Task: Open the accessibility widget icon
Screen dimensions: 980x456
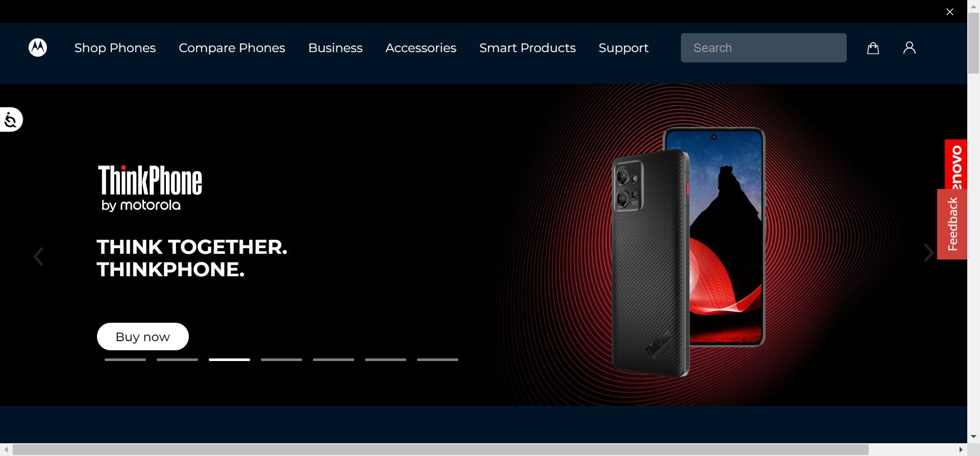Action: [x=11, y=120]
